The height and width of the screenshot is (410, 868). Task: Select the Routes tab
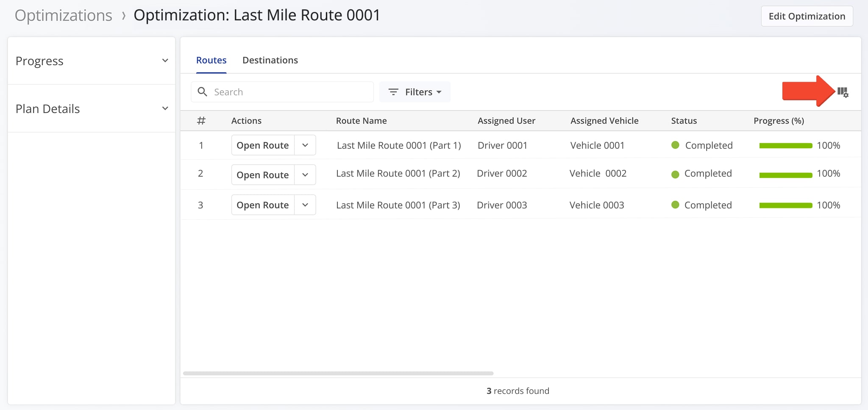(211, 60)
